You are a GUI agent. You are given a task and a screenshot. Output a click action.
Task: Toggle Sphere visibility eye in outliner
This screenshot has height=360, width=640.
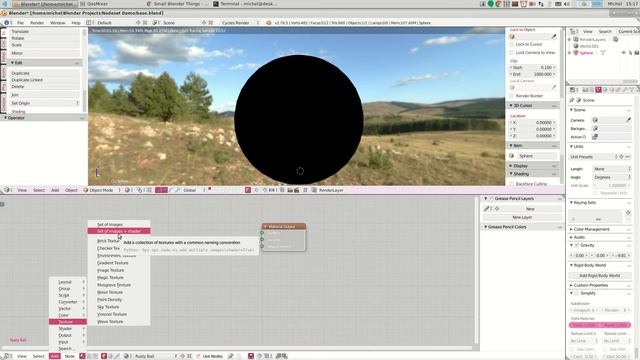(623, 53)
